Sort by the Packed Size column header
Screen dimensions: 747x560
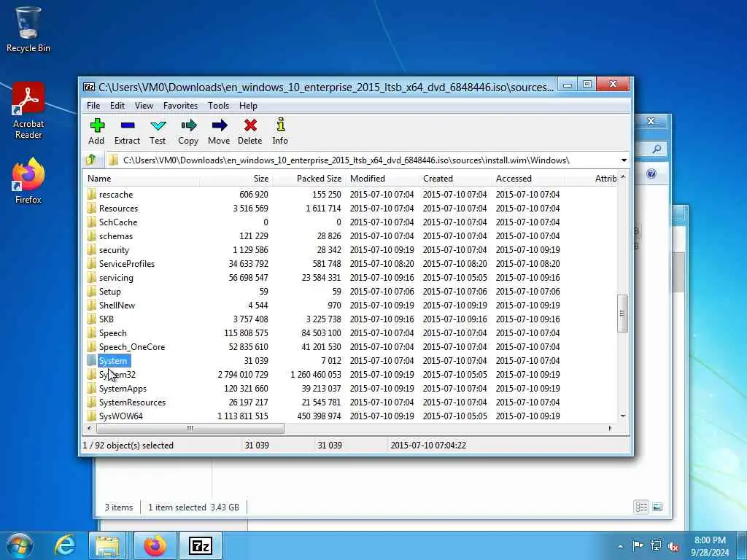[309, 179]
